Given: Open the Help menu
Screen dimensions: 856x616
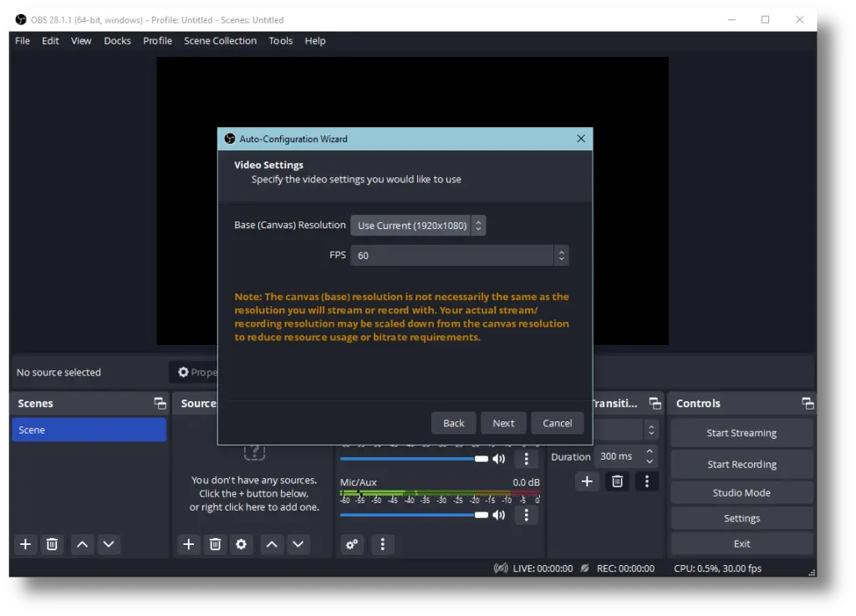Looking at the screenshot, I should pyautogui.click(x=315, y=41).
